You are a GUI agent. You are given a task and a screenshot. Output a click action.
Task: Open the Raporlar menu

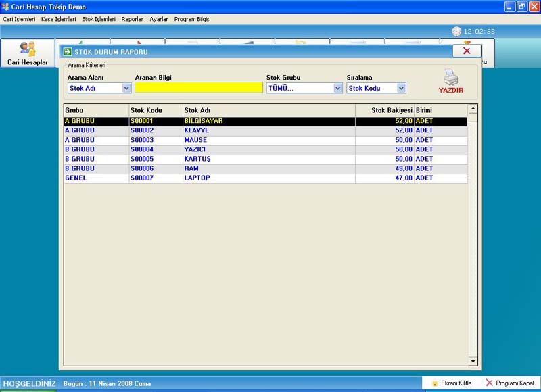click(x=133, y=20)
